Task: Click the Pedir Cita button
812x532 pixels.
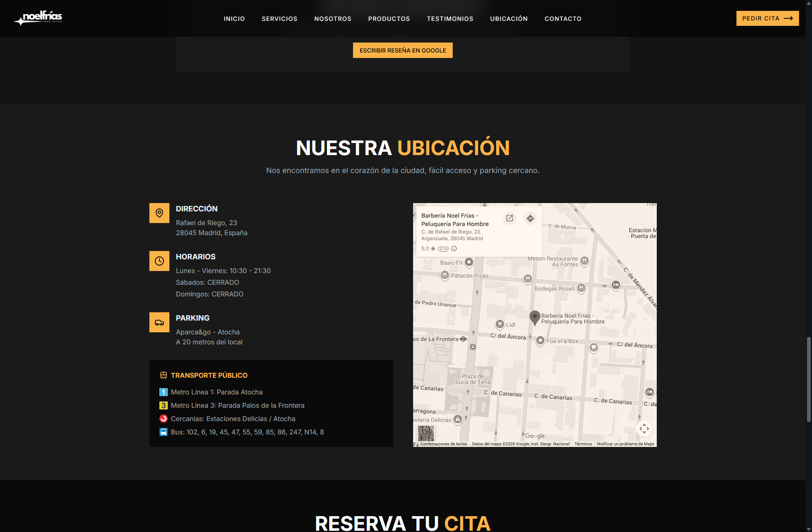Action: (767, 18)
